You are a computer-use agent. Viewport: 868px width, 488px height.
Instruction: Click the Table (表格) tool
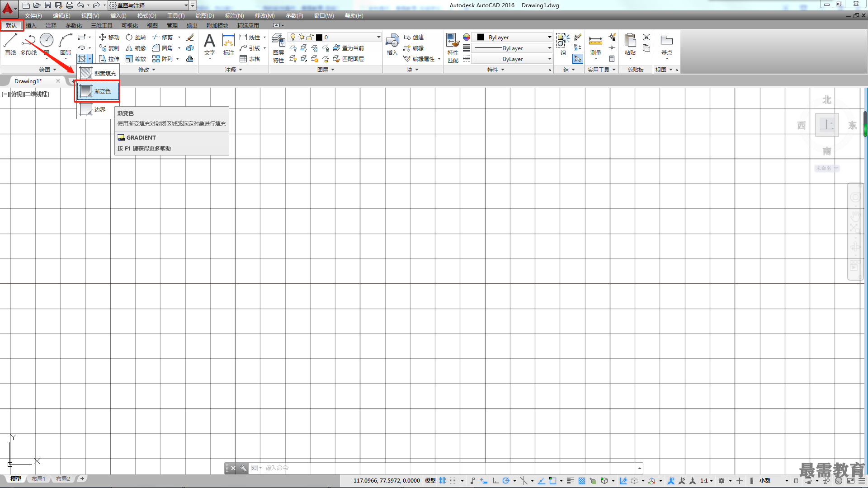click(250, 59)
